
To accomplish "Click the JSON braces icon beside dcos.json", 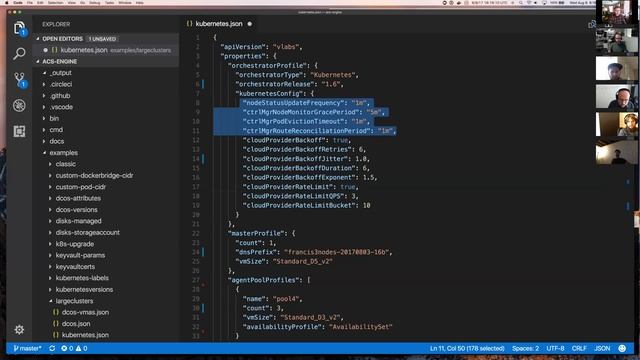I will coord(56,324).
